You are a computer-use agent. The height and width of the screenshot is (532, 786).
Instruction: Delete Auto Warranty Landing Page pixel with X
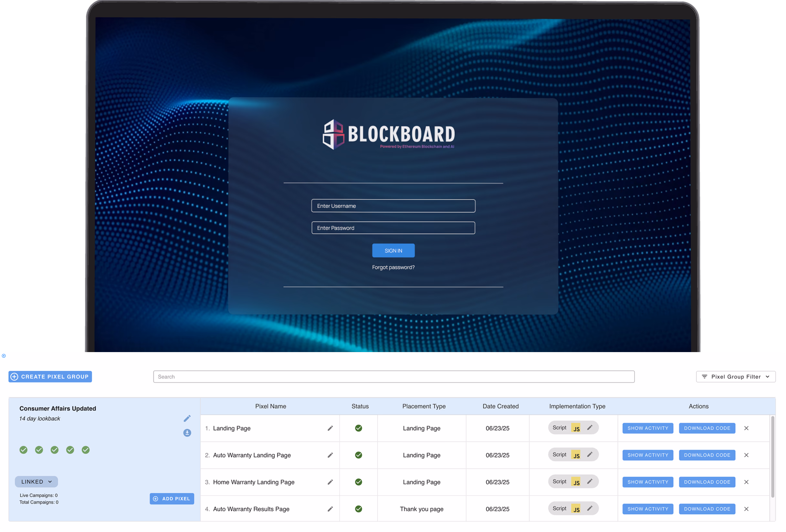[746, 455]
